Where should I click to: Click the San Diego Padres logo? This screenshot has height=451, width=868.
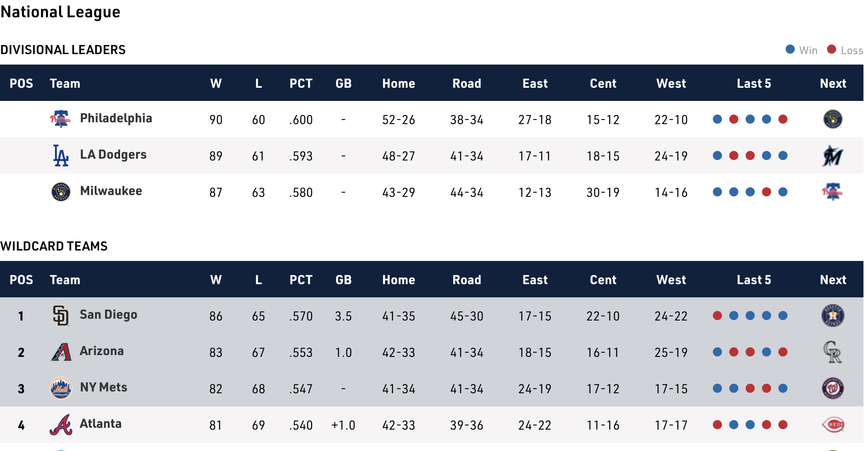coord(61,316)
